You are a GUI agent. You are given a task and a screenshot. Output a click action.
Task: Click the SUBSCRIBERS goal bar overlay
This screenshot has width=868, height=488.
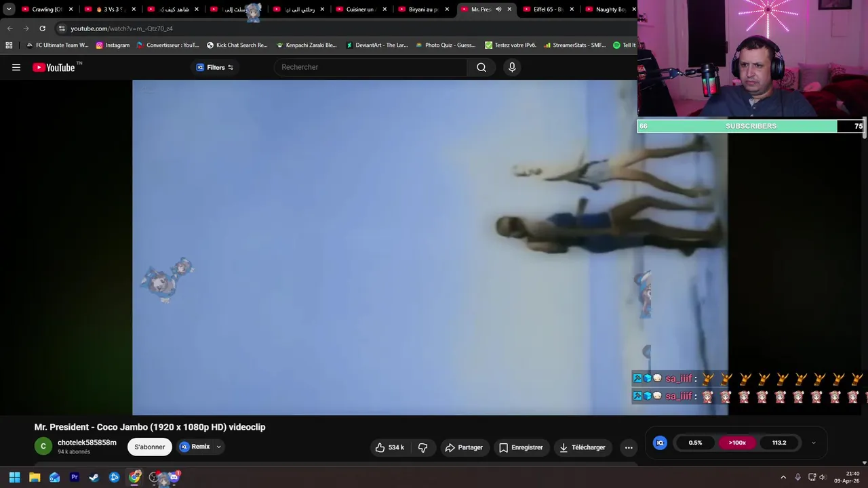click(751, 126)
